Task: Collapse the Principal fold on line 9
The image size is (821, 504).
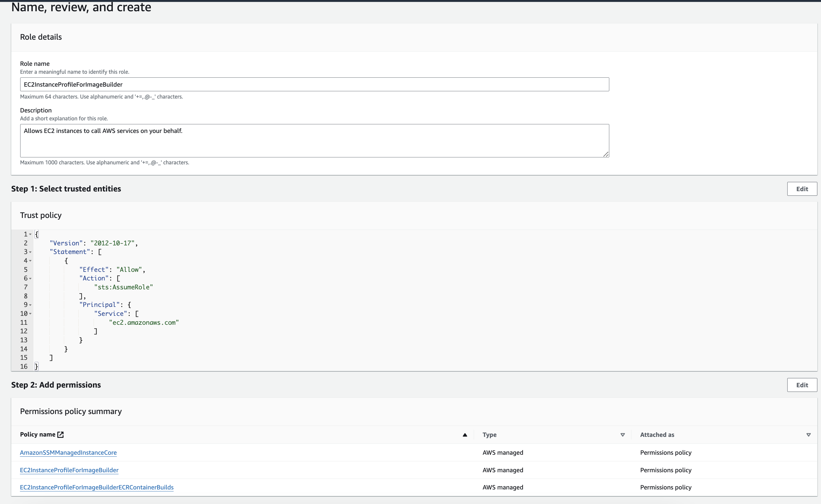Action: (30, 305)
